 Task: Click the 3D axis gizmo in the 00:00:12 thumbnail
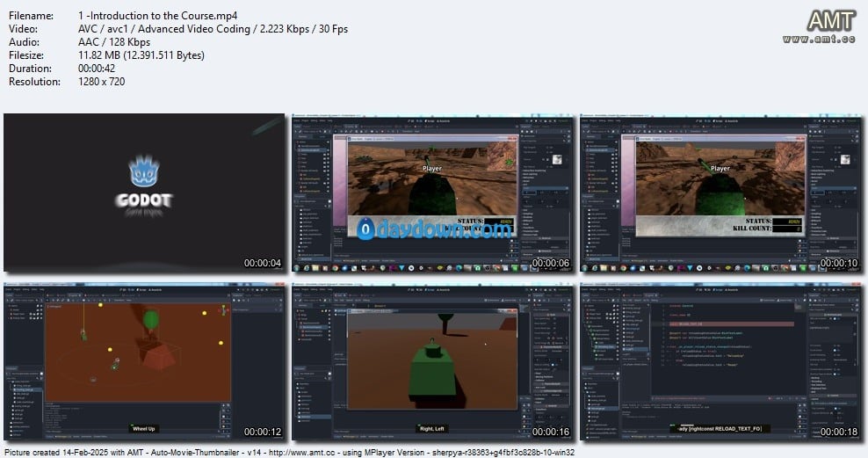click(x=224, y=309)
